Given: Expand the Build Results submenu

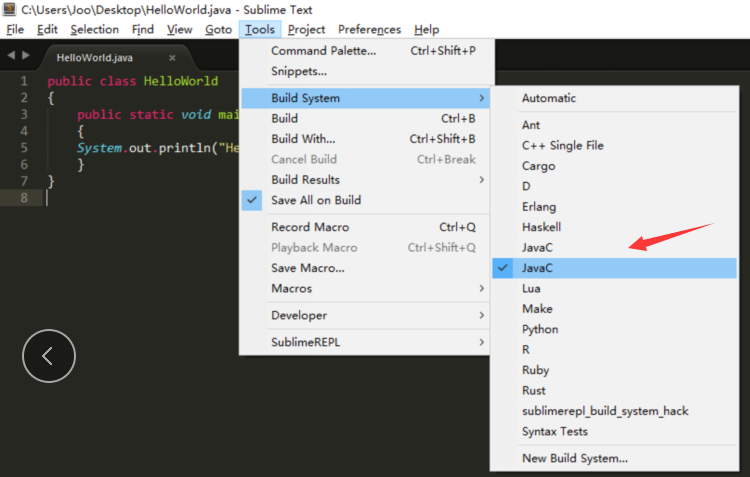Looking at the screenshot, I should pyautogui.click(x=365, y=180).
